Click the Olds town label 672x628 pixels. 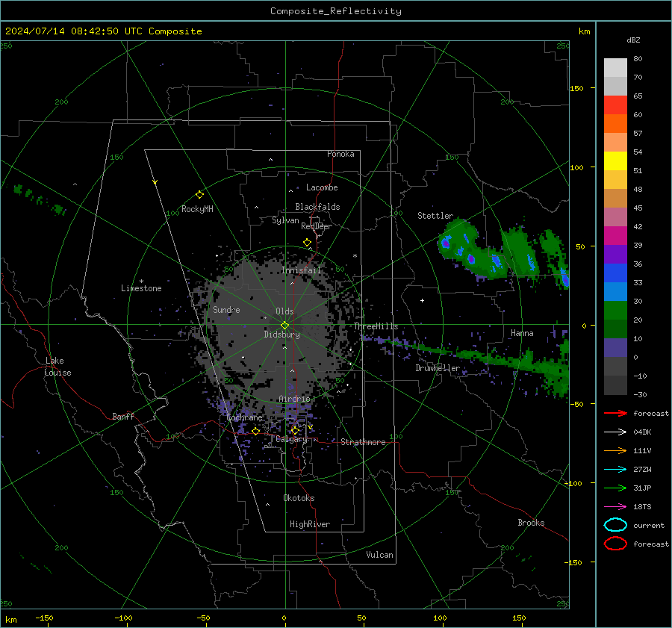click(x=284, y=311)
